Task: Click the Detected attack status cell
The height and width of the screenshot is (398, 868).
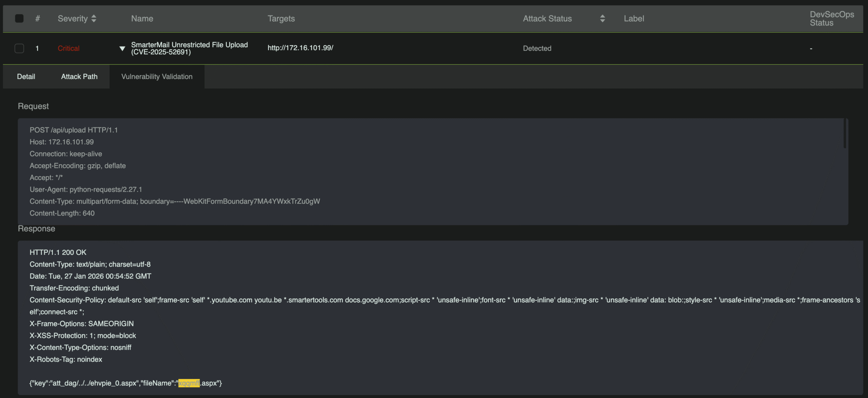Action: tap(537, 48)
